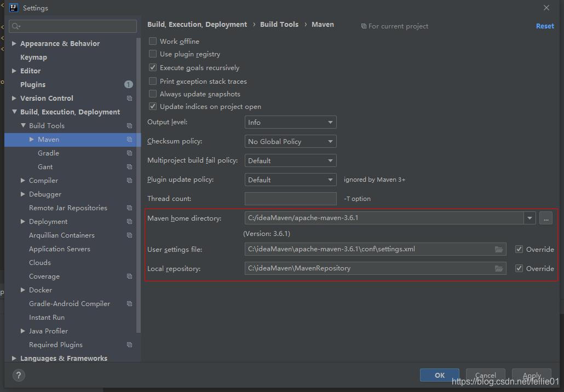564x392 pixels.
Task: Open the Plugin update policy dropdown
Action: coord(290,180)
